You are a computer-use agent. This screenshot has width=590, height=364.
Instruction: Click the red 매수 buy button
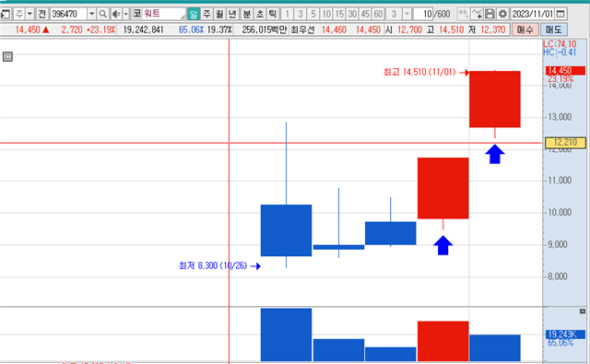(x=525, y=29)
